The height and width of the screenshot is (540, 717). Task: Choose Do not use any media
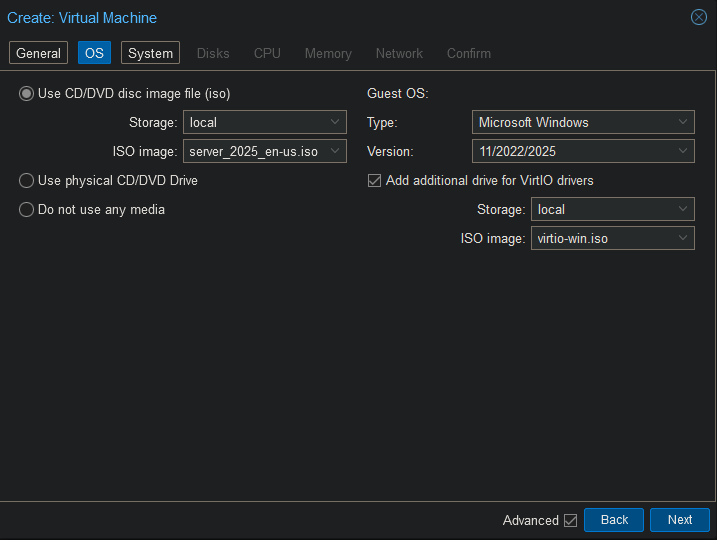coord(27,210)
